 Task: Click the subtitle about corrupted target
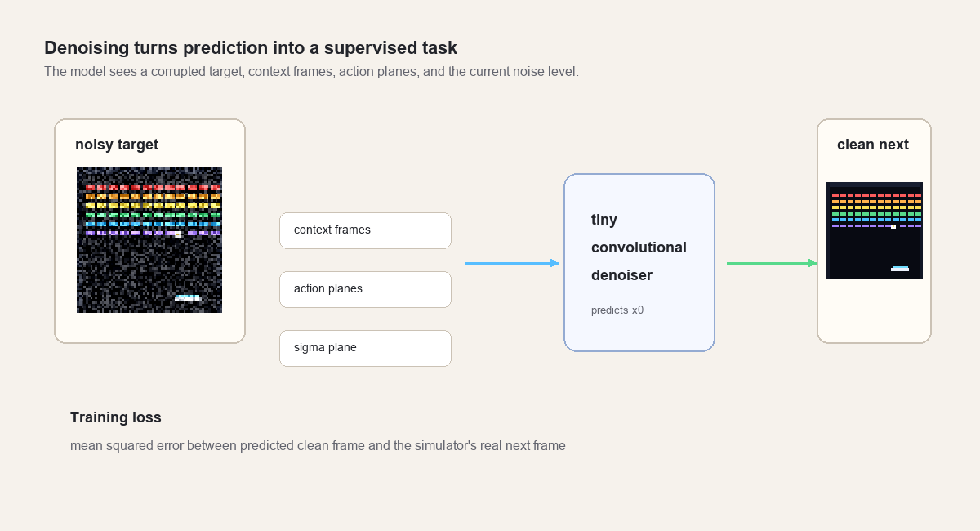click(311, 72)
